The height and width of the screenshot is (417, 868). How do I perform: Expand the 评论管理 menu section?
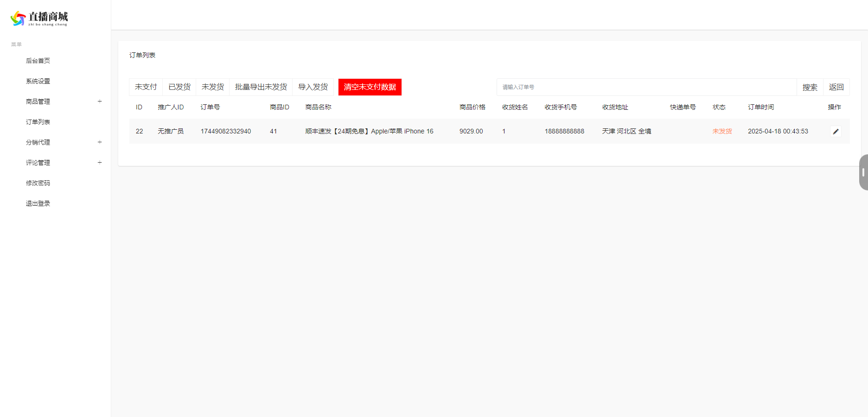point(100,163)
